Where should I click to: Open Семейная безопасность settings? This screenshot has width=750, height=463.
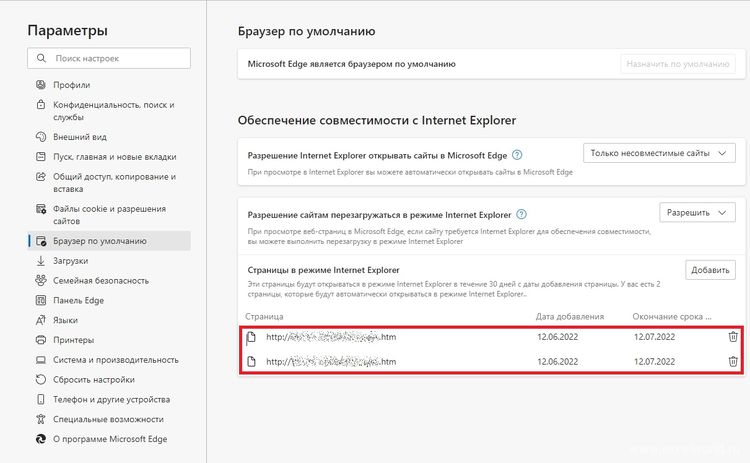tap(101, 280)
